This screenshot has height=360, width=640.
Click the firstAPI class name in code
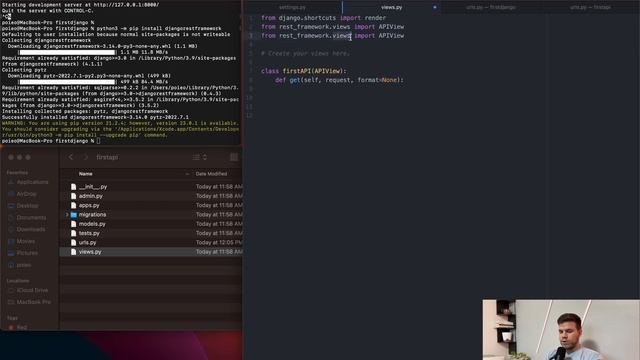click(x=296, y=71)
